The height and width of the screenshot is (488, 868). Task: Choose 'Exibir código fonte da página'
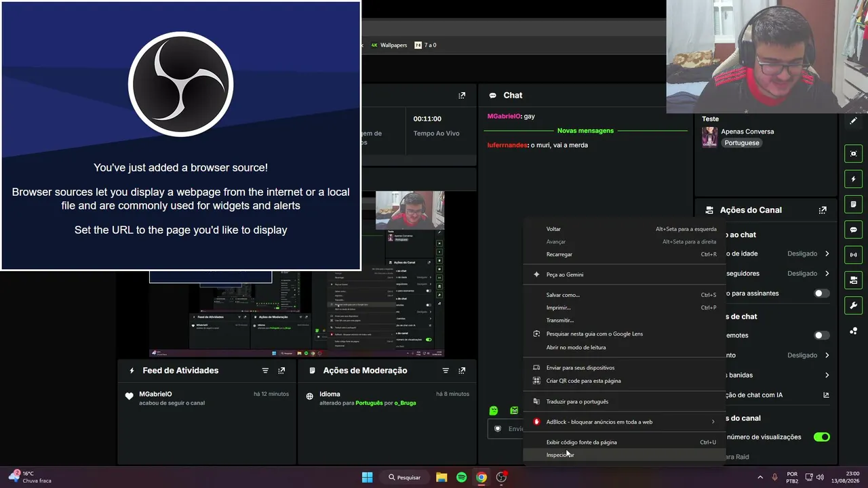tap(624, 442)
